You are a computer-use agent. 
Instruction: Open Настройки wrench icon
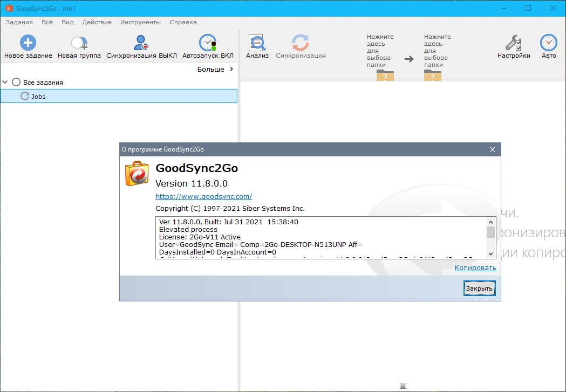pyautogui.click(x=513, y=43)
